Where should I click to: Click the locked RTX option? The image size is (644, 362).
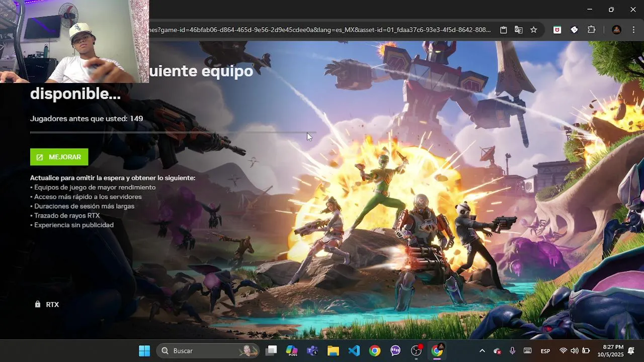pyautogui.click(x=47, y=304)
